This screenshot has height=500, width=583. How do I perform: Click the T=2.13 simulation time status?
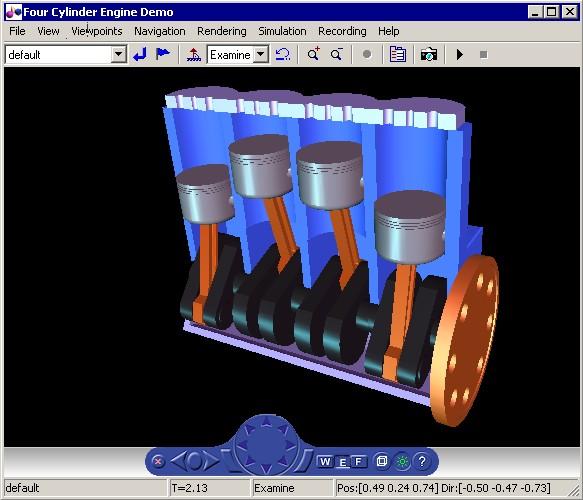click(x=209, y=488)
